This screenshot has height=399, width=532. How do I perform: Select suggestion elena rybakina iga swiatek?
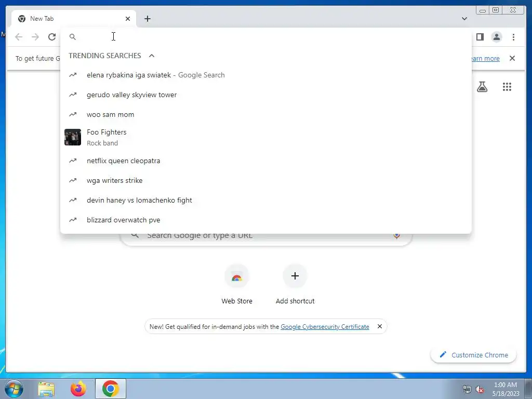[266, 75]
